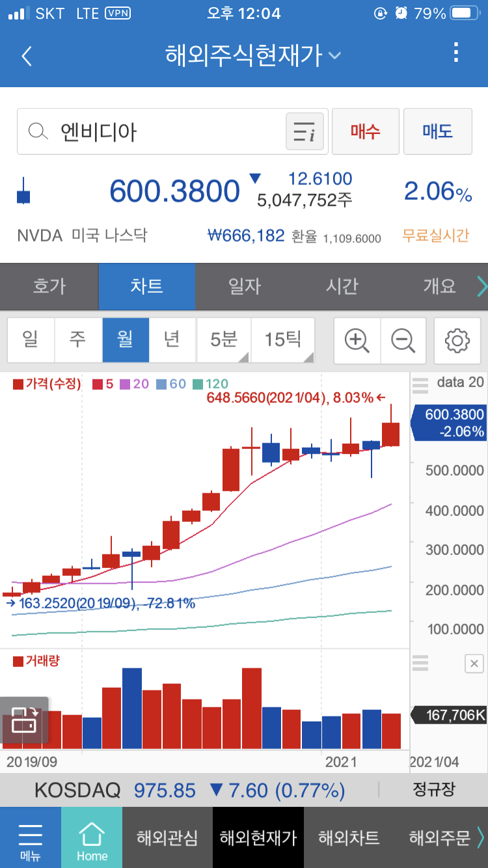
Task: Select 해외현재가 in bottom bar
Action: click(x=258, y=837)
